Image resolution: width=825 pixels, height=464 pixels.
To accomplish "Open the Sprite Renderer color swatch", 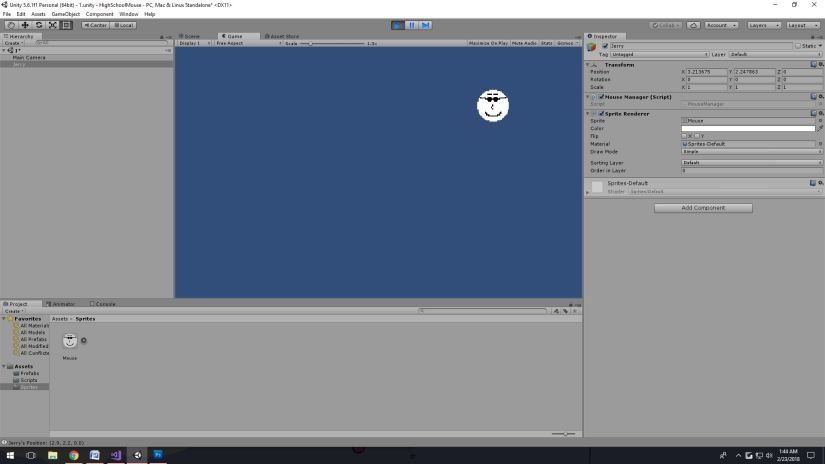I will (747, 128).
